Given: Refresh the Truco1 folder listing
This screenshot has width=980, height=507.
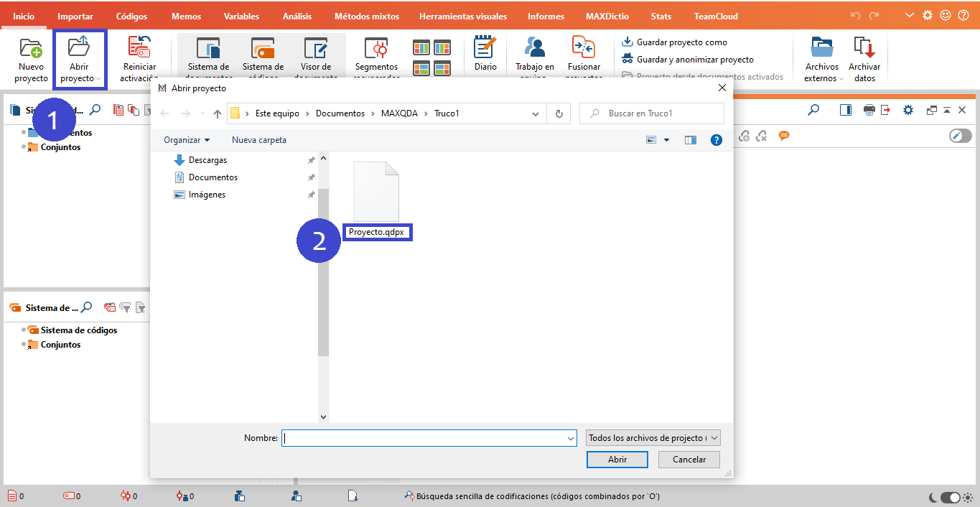Looking at the screenshot, I should click(x=559, y=113).
